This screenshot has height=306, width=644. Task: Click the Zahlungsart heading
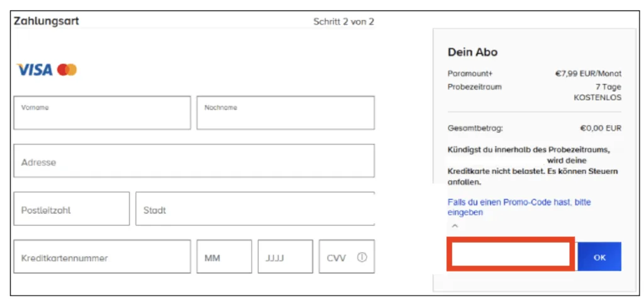click(x=47, y=21)
